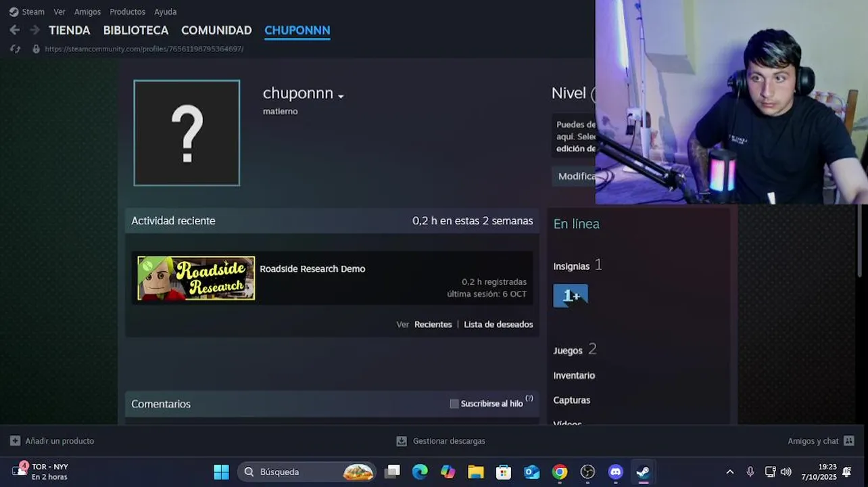Viewport: 868px width, 487px height.
Task: Switch to the COMUNIDAD tab
Action: pyautogui.click(x=216, y=30)
